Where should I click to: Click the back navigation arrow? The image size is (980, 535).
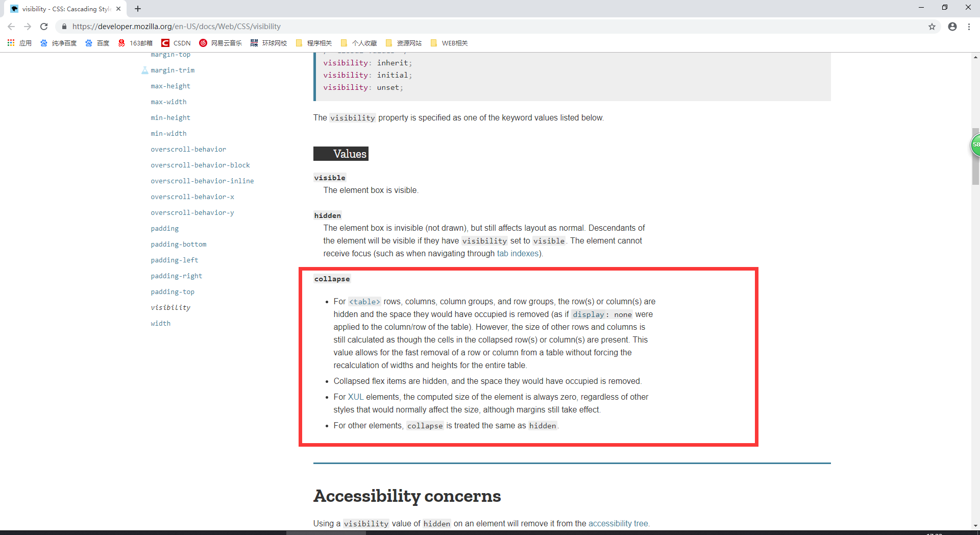click(x=11, y=27)
